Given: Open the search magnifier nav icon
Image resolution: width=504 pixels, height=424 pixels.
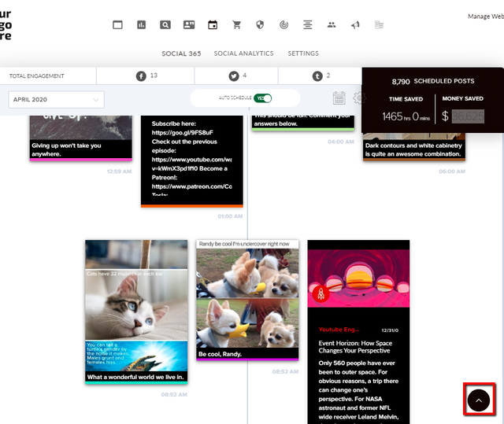Looking at the screenshot, I should click(x=165, y=24).
